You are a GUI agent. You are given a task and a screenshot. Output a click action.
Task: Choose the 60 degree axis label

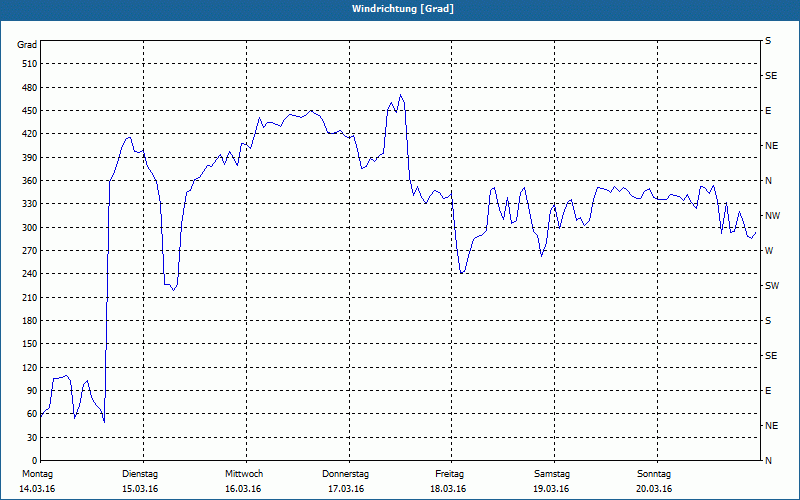click(32, 414)
